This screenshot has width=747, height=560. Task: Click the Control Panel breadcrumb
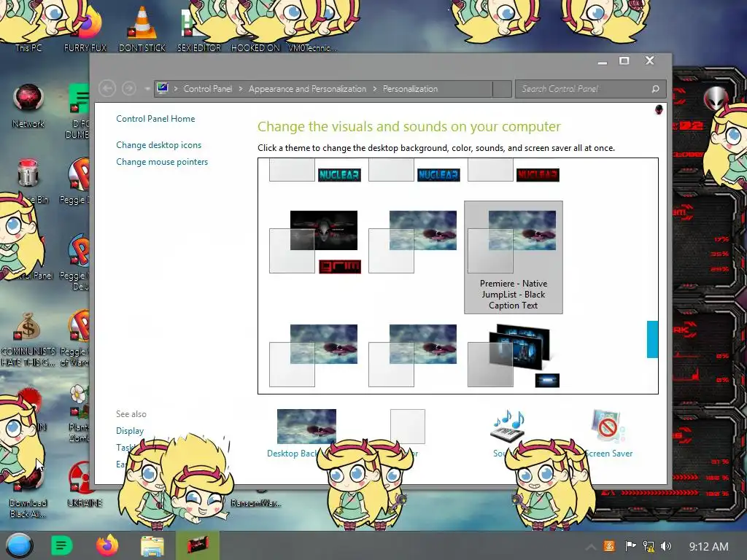[208, 89]
